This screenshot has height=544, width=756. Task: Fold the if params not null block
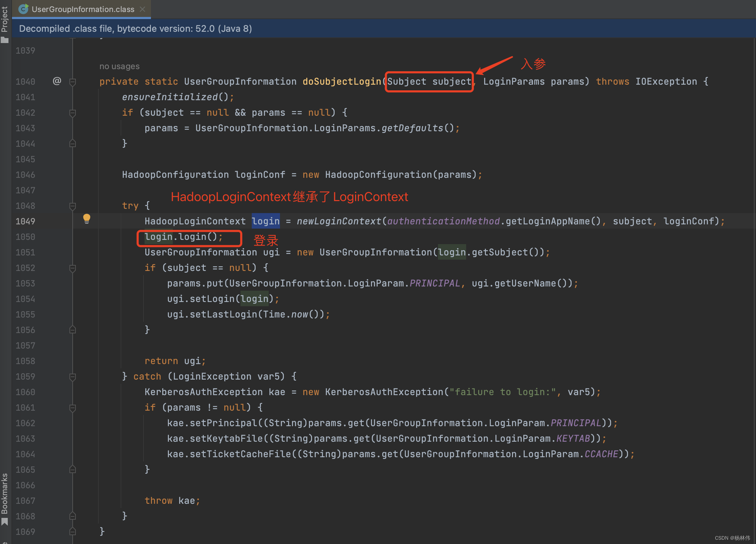[73, 408]
